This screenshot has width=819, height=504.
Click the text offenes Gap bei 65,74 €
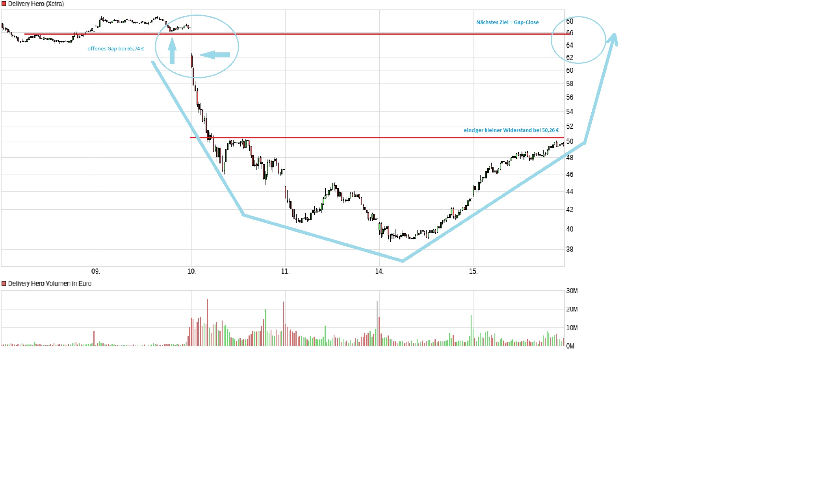116,48
